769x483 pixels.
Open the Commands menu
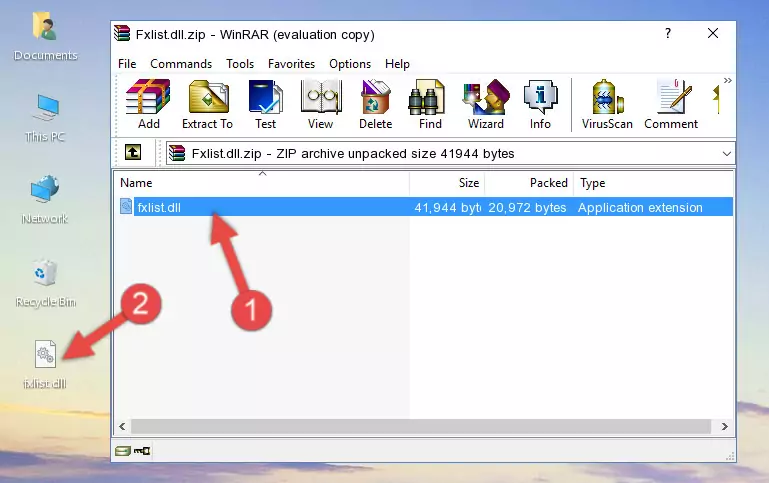tap(181, 64)
